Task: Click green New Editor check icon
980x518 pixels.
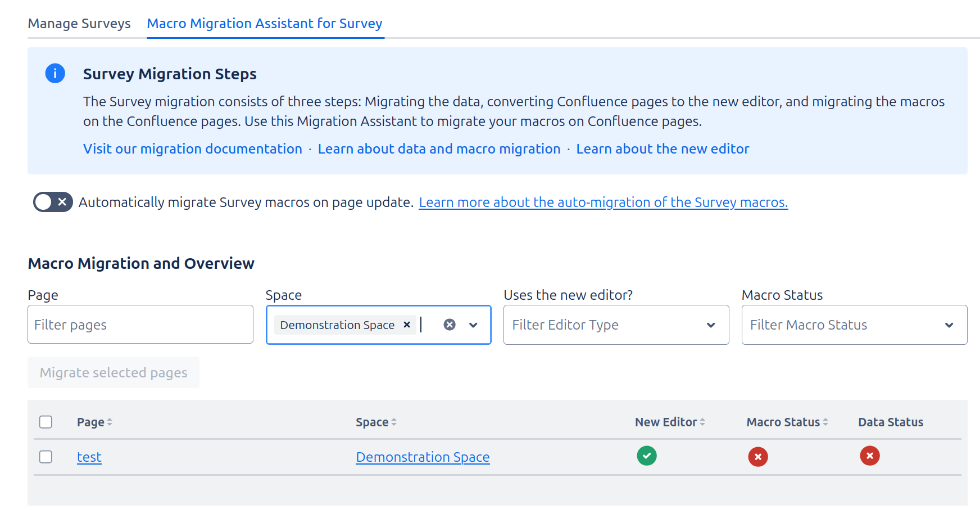Action: click(x=646, y=456)
